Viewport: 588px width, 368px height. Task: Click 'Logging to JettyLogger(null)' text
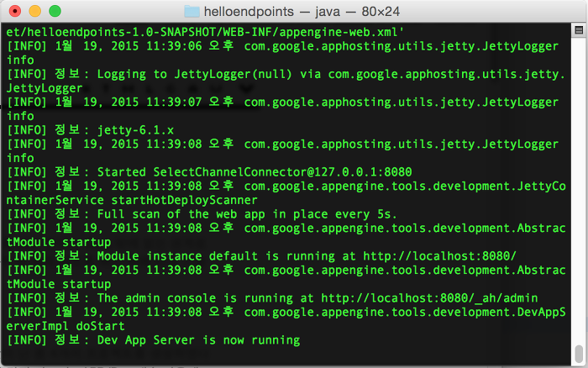pos(194,74)
